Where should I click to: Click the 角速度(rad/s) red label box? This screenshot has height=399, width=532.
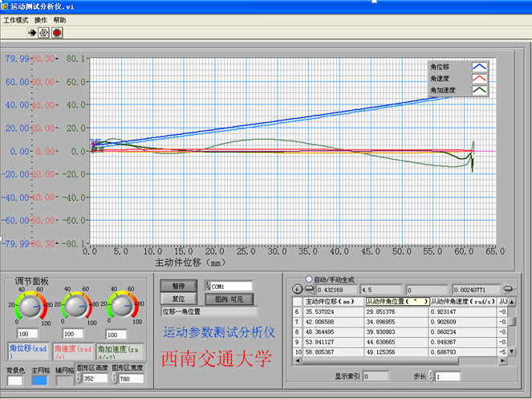[x=73, y=351]
